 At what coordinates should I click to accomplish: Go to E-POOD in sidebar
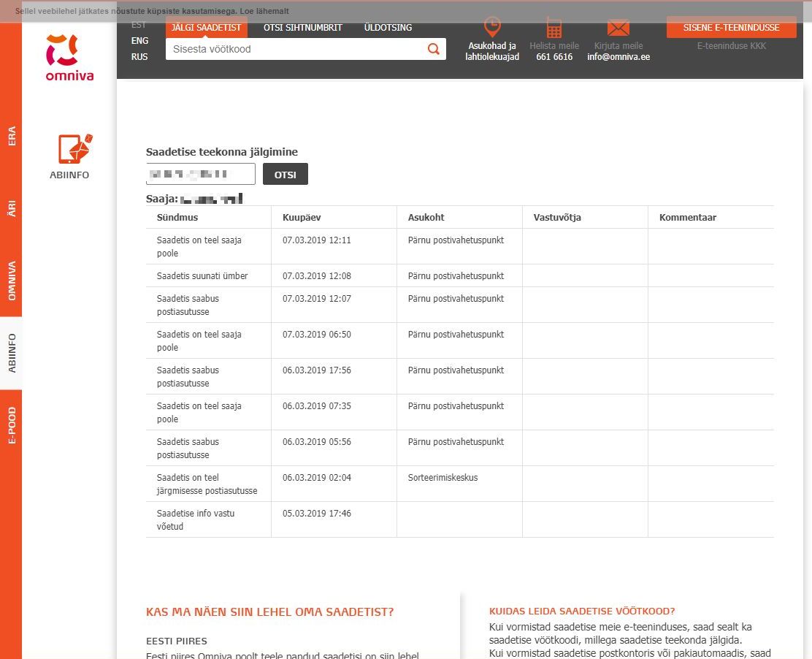[11, 426]
